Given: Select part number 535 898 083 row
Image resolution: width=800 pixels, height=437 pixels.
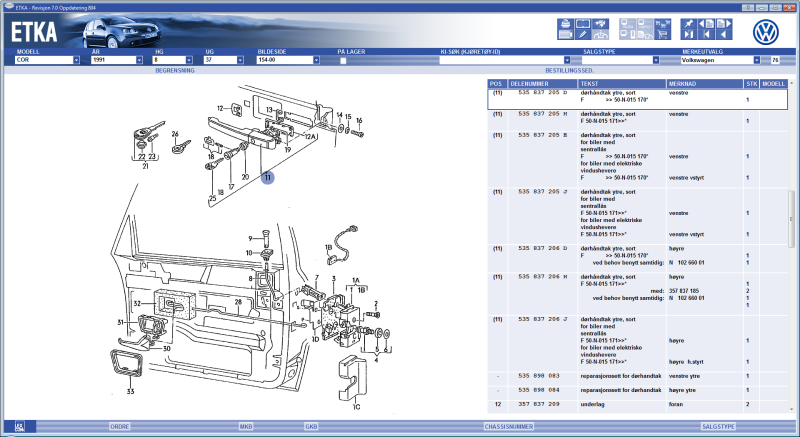Looking at the screenshot, I should pos(538,375).
